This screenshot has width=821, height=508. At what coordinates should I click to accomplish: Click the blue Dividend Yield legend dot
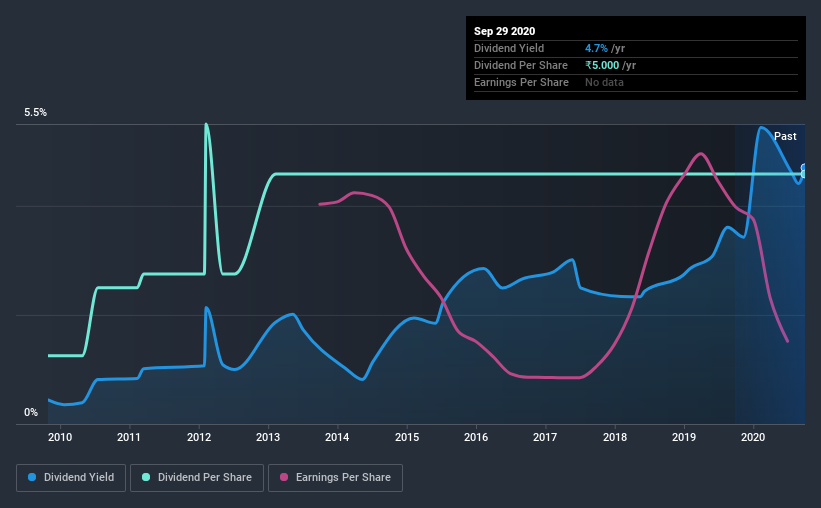pos(32,477)
